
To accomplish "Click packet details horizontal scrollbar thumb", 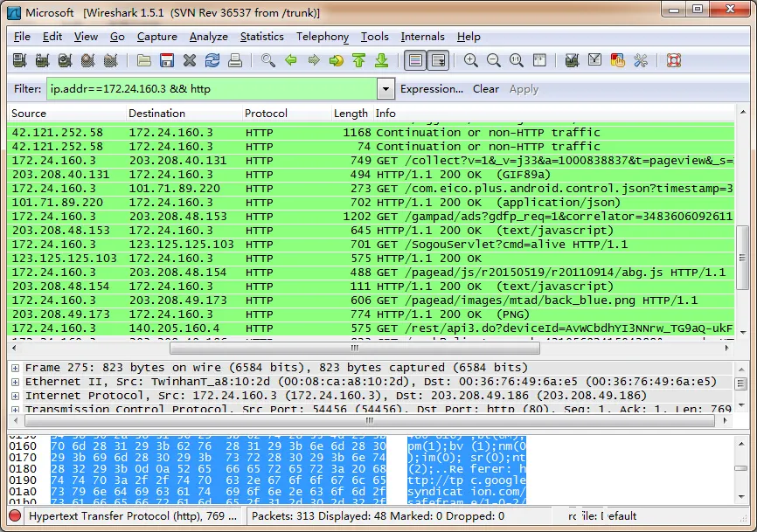I will [370, 420].
